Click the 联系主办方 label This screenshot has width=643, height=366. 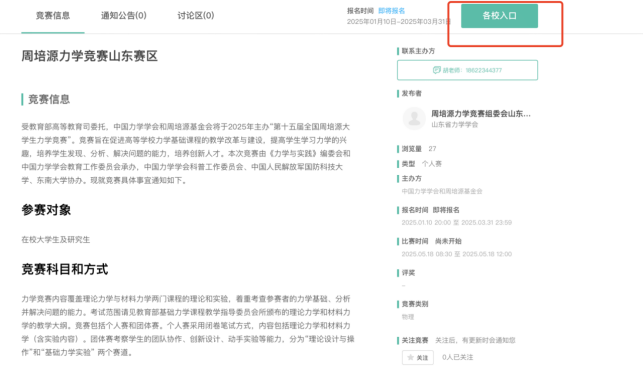tap(418, 51)
